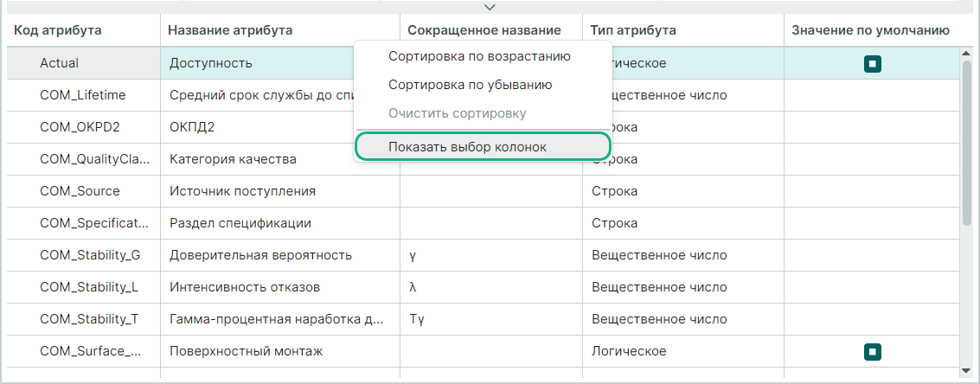Expand the collapsed panel chevron at top
The width and height of the screenshot is (980, 384).
click(490, 7)
